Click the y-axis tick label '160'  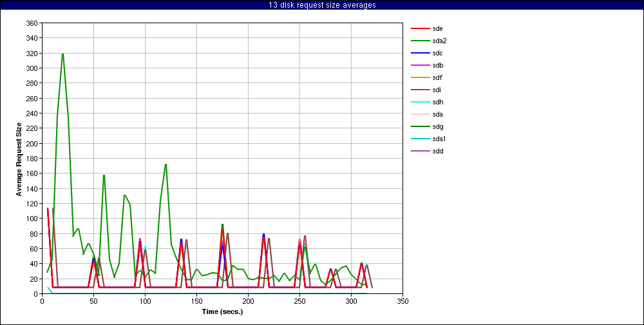click(x=33, y=173)
